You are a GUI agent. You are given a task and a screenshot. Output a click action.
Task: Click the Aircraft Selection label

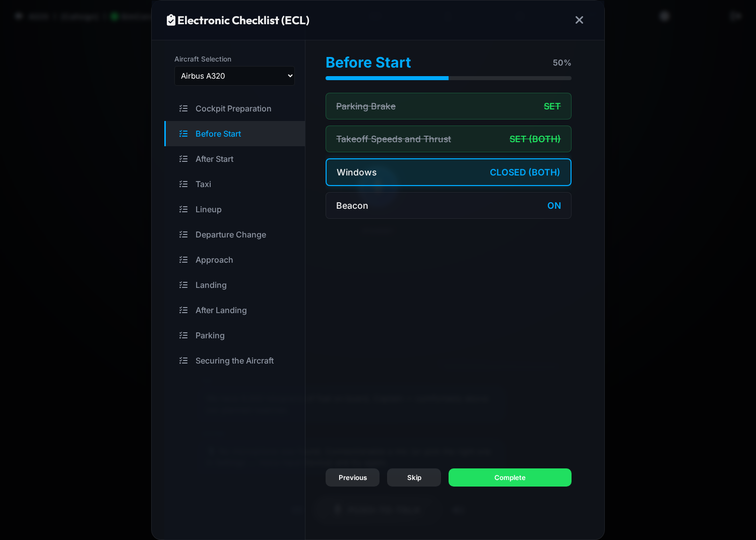pos(203,59)
